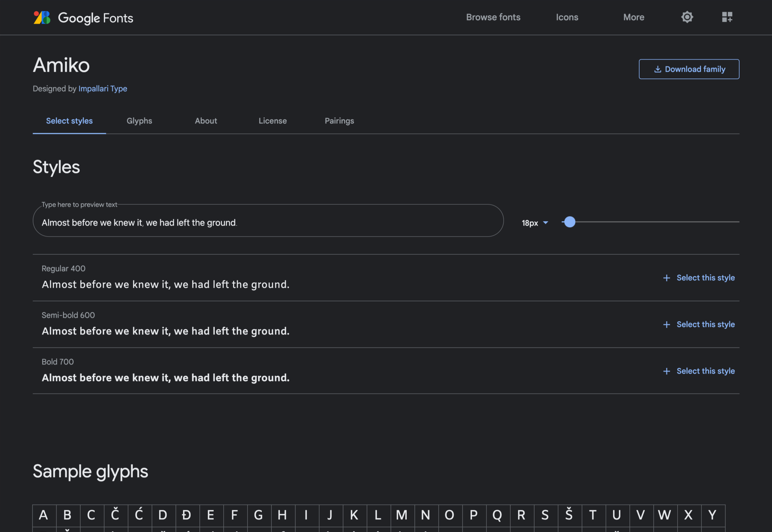Click the sample glyph Č
Screen dimensions: 772x532
(x=116, y=516)
